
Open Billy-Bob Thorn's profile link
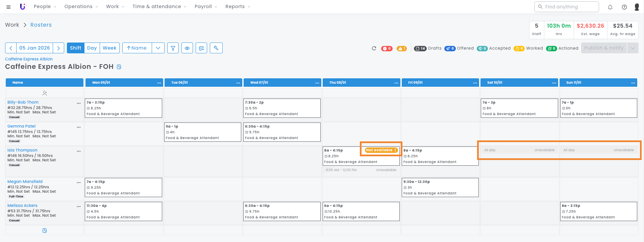(23, 102)
